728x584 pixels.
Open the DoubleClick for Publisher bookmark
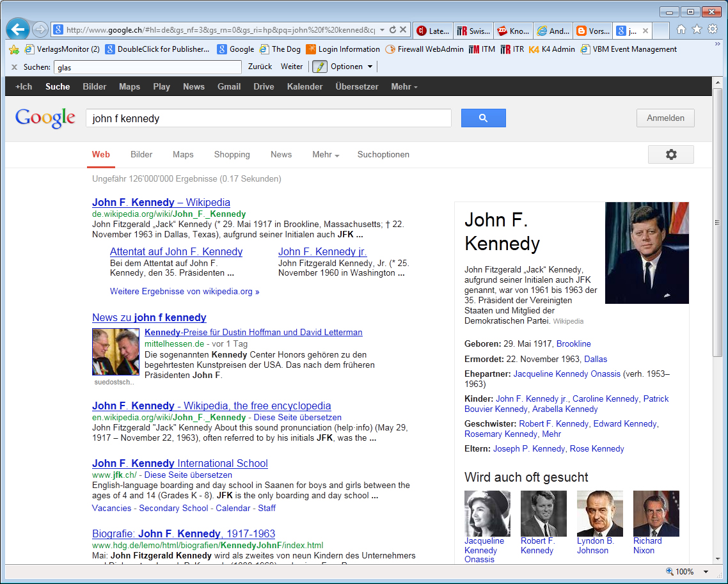(157, 49)
